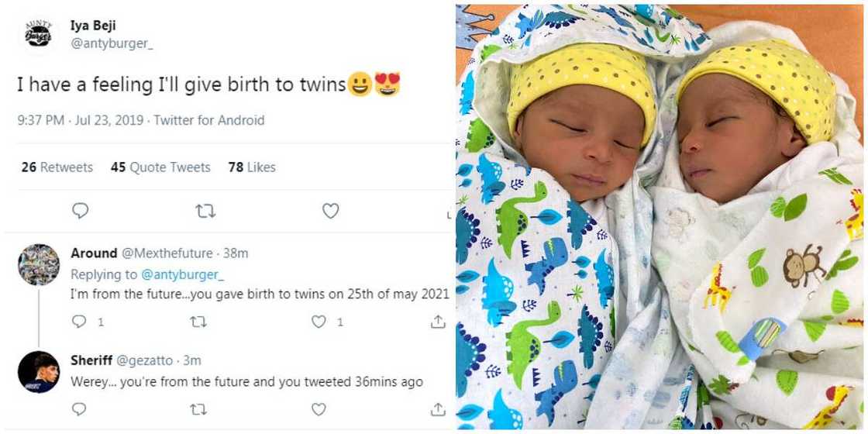This screenshot has height=434, width=868.
Task: Share Around's reply with the share icon
Action: (438, 321)
